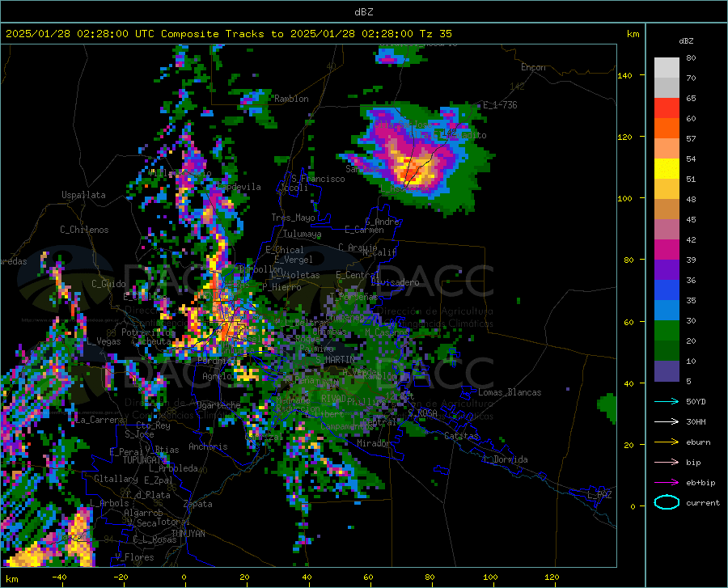This screenshot has width=728, height=588.
Task: Click the V_Flores map label
Action: [134, 557]
